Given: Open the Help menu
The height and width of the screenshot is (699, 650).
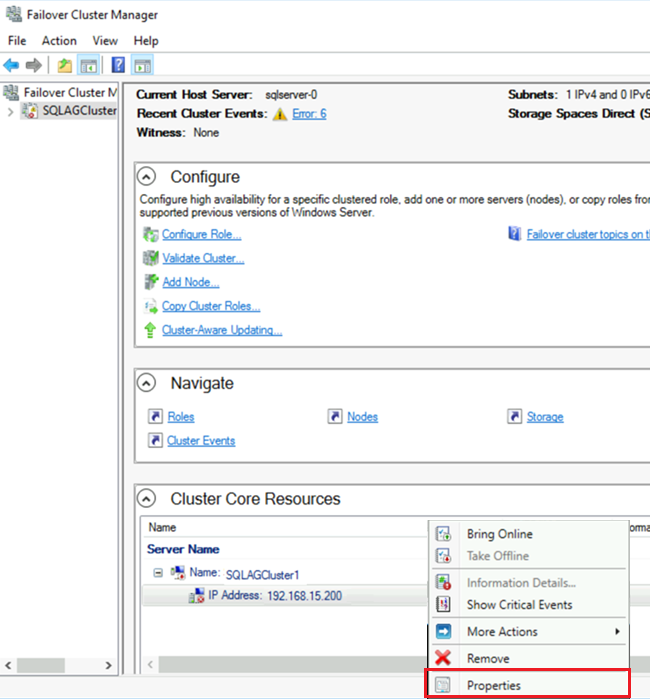Looking at the screenshot, I should pyautogui.click(x=146, y=41).
